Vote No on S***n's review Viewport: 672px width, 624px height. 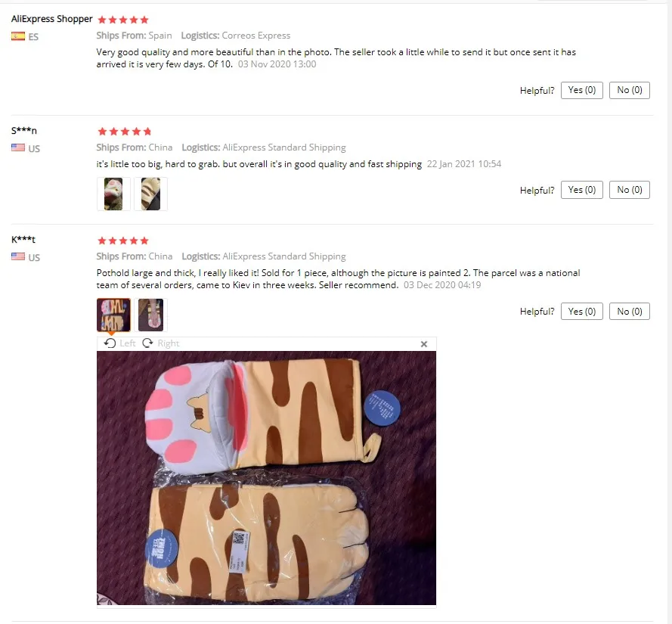629,190
